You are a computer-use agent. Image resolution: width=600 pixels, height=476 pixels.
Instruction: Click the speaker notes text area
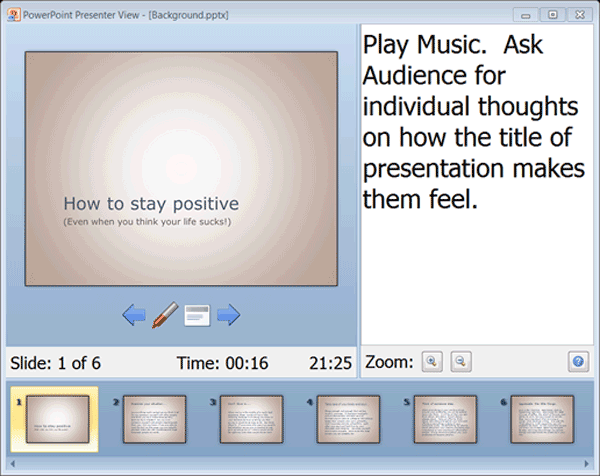(477, 184)
